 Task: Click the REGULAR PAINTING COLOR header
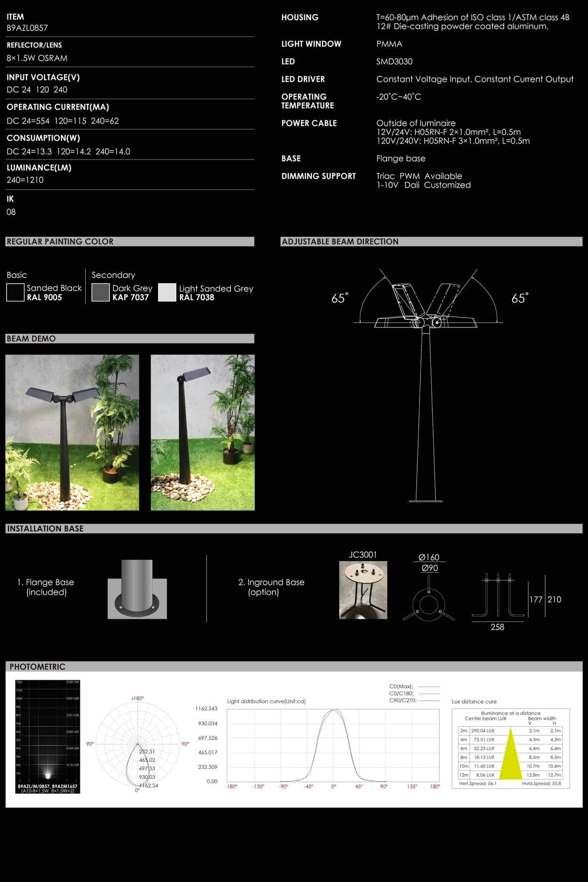pos(60,241)
